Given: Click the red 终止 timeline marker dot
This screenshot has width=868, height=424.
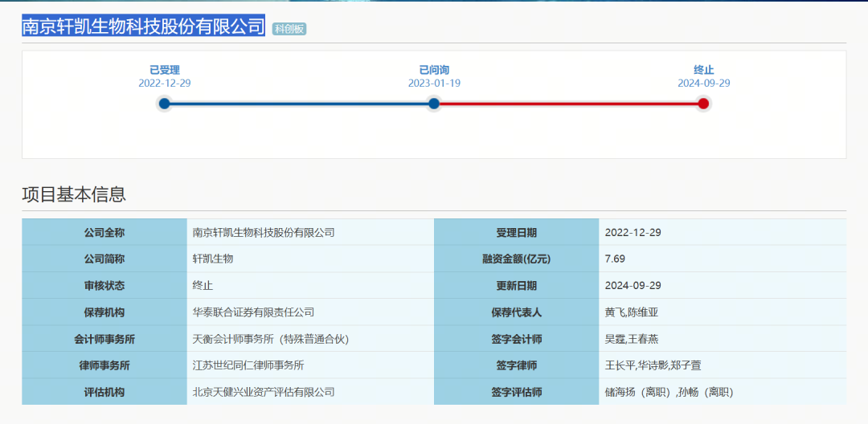Looking at the screenshot, I should 703,104.
